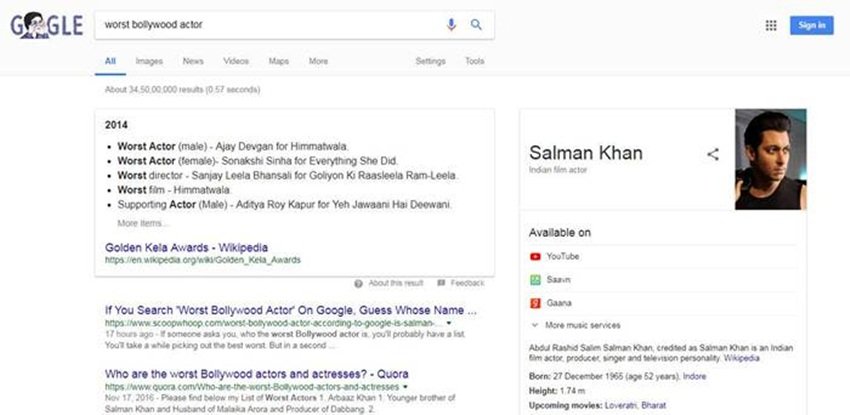Screen dimensions: 850x415
Task: Click the Google doodle logo
Action: click(x=47, y=25)
